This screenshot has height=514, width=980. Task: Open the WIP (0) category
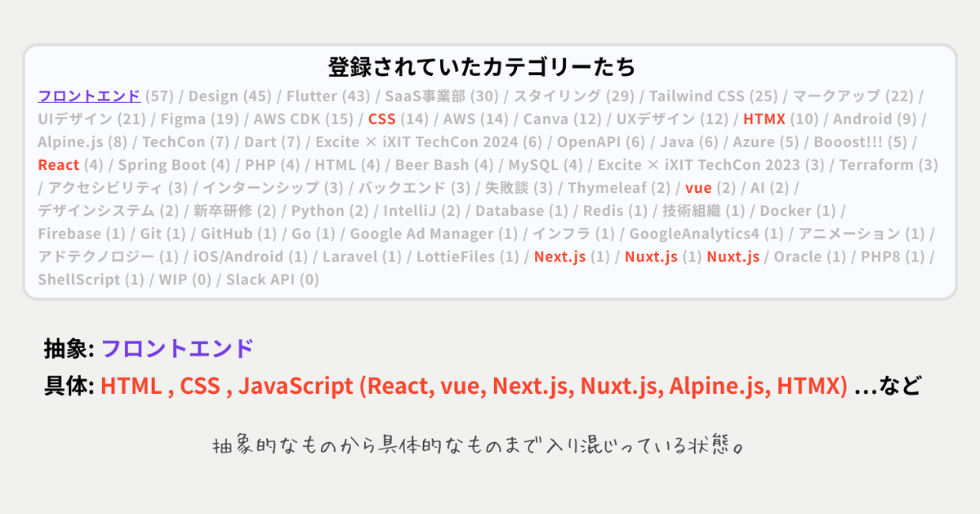tap(185, 279)
